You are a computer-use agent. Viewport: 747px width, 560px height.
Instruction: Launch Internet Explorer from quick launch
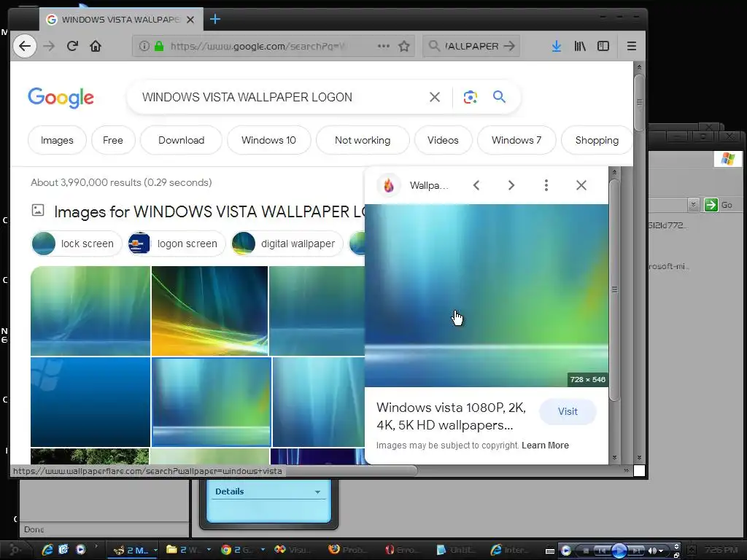(47, 550)
